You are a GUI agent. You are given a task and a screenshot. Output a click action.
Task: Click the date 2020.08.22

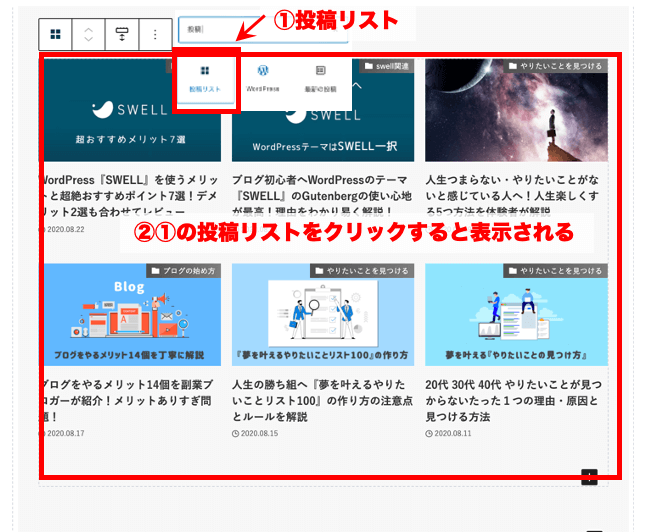[x=65, y=229]
